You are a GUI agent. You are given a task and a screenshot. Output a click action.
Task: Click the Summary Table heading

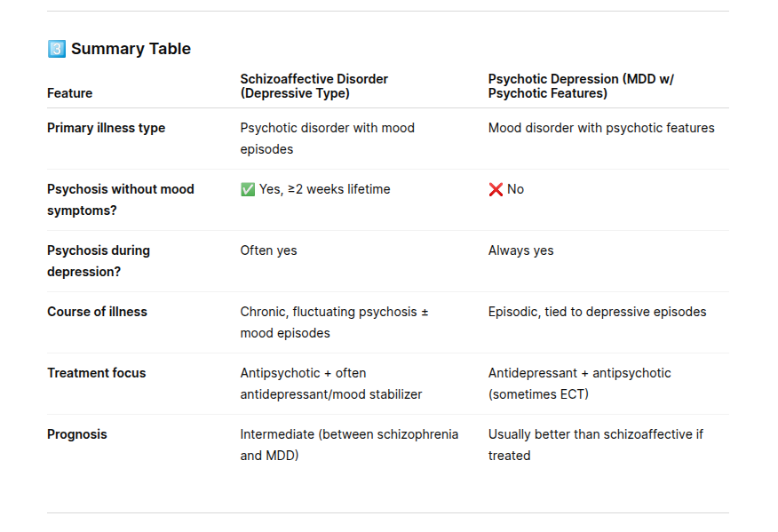[x=131, y=49]
